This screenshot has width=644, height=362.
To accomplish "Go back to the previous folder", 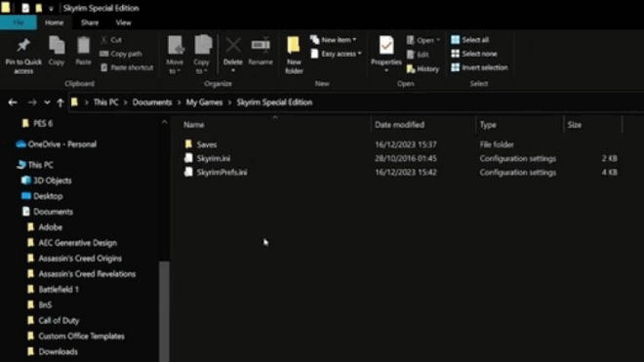I will [13, 102].
